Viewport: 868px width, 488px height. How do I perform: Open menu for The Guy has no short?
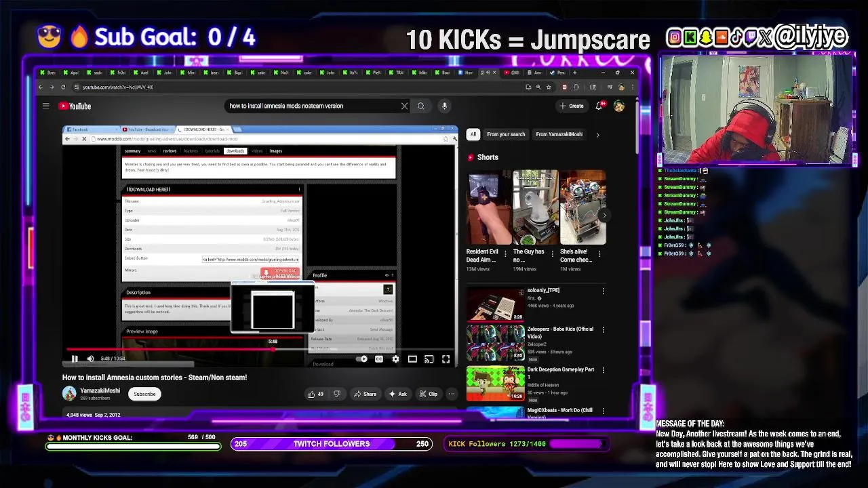552,255
